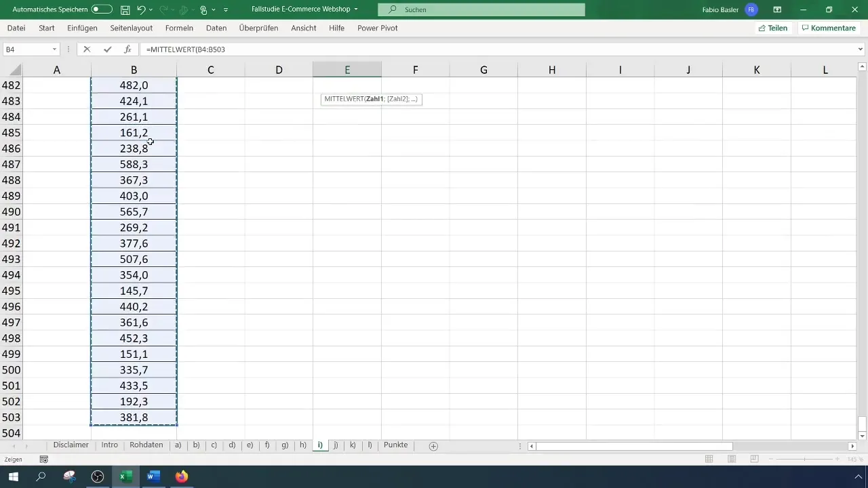Customize the Quick Access Toolbar

click(x=226, y=10)
